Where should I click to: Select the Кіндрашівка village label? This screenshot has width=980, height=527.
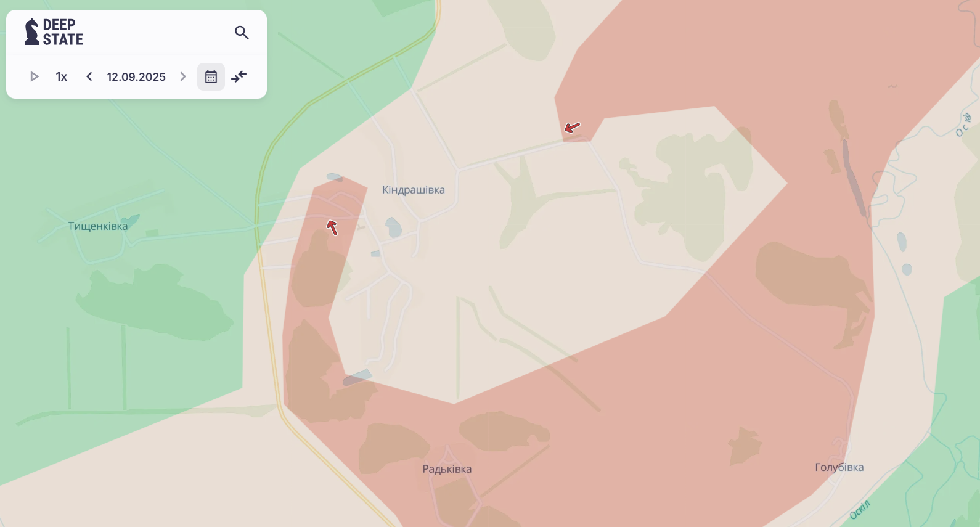(x=414, y=190)
